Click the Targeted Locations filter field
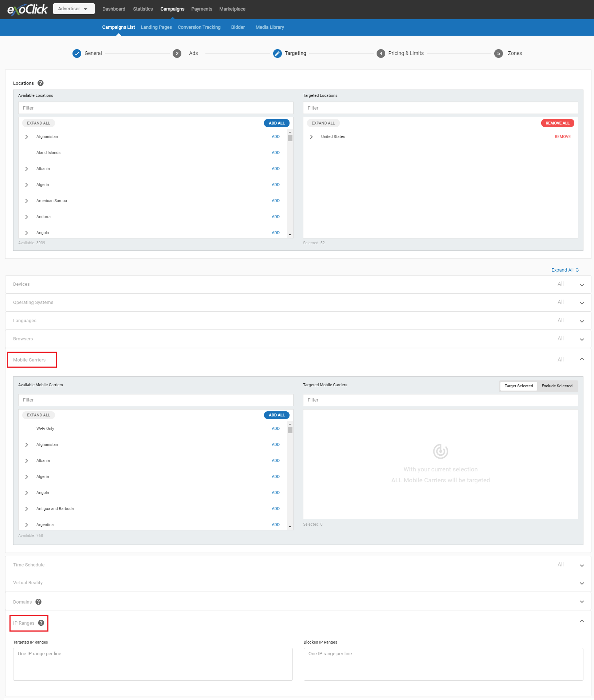Image resolution: width=594 pixels, height=700 pixels. click(441, 108)
